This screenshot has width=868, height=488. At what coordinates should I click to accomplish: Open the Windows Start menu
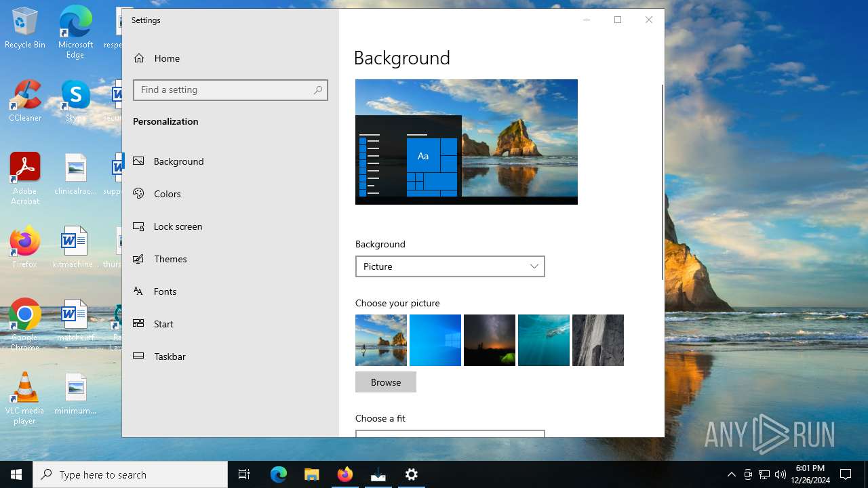click(x=16, y=474)
